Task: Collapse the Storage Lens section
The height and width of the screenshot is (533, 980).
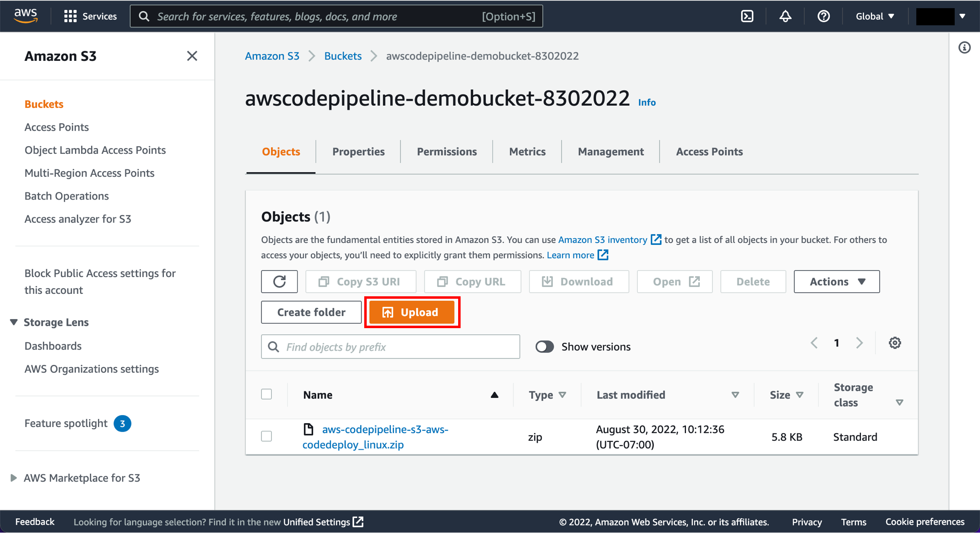Action: click(x=13, y=322)
